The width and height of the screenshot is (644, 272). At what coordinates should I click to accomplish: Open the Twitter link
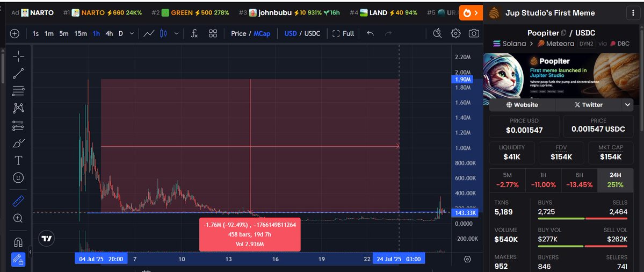coord(589,105)
